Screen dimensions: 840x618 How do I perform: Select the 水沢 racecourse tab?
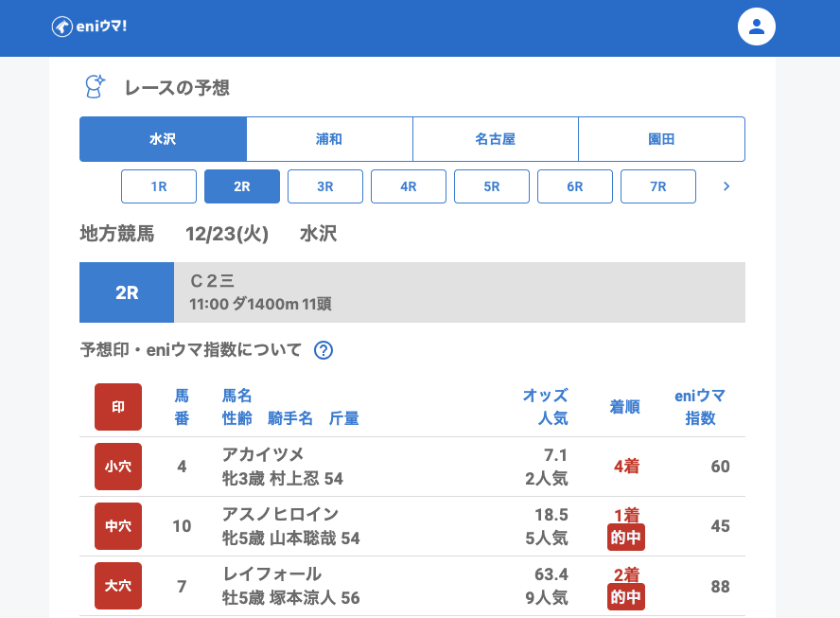pyautogui.click(x=163, y=139)
